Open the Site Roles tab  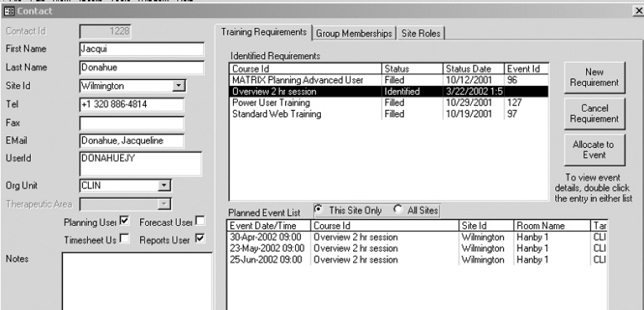pos(422,33)
